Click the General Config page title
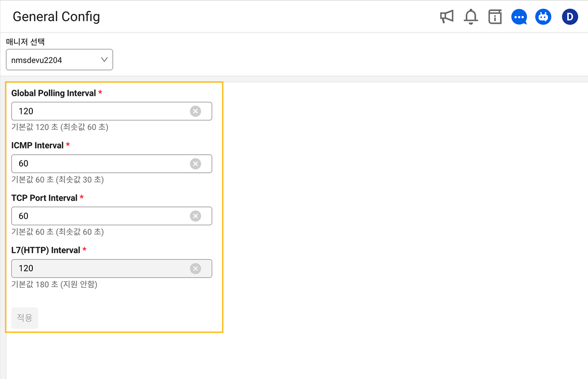The height and width of the screenshot is (379, 588). pyautogui.click(x=56, y=17)
